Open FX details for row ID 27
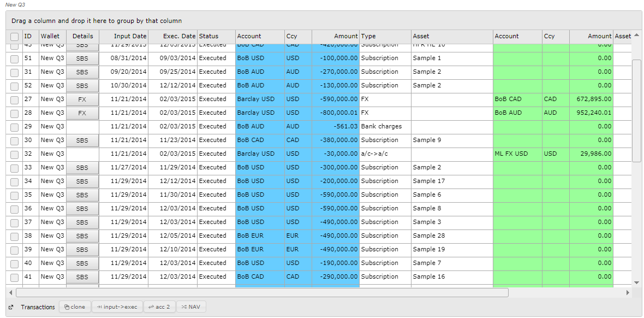This screenshot has height=318, width=644. (82, 99)
